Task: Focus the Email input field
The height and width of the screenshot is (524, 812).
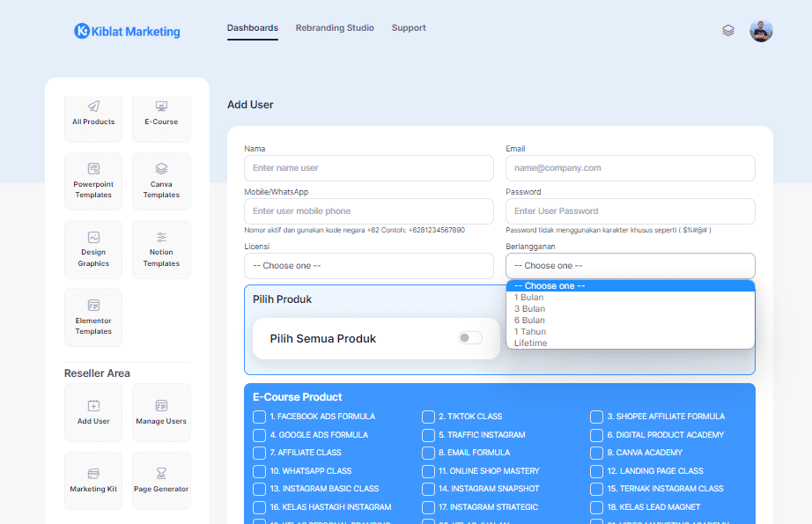Action: (x=631, y=168)
